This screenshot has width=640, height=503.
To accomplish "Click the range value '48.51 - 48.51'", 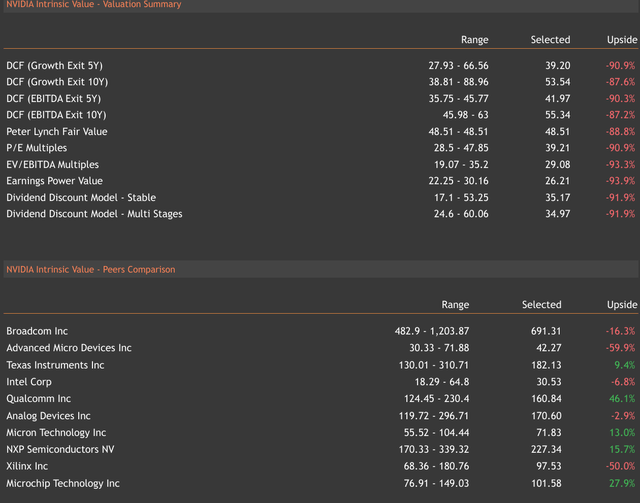I will pos(458,131).
